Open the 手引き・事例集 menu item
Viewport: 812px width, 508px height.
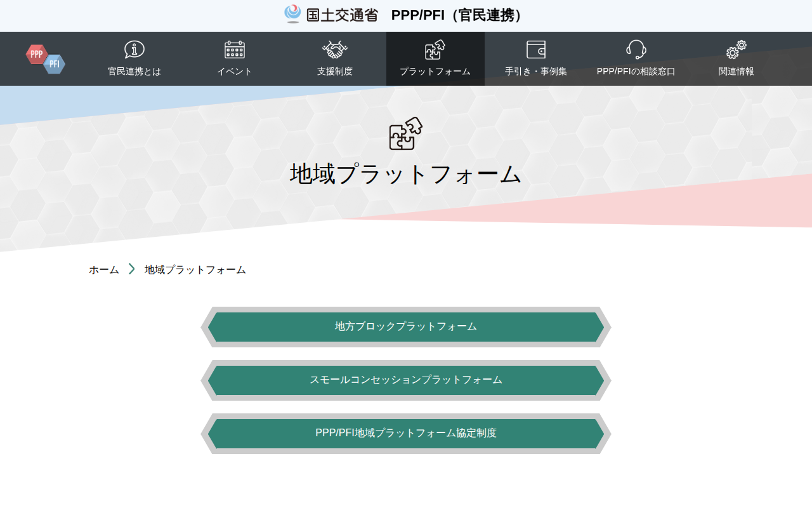click(x=536, y=59)
